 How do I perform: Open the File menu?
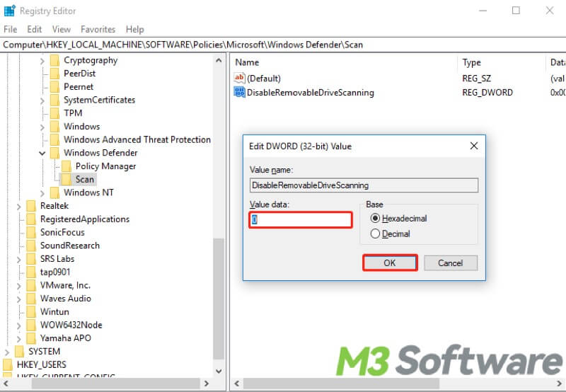pos(10,29)
